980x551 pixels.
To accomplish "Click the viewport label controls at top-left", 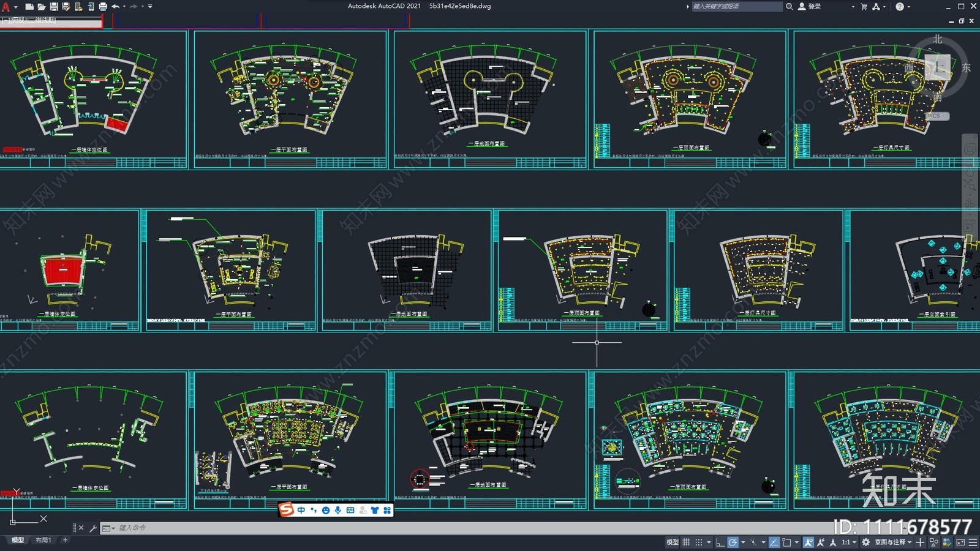I will point(29,20).
